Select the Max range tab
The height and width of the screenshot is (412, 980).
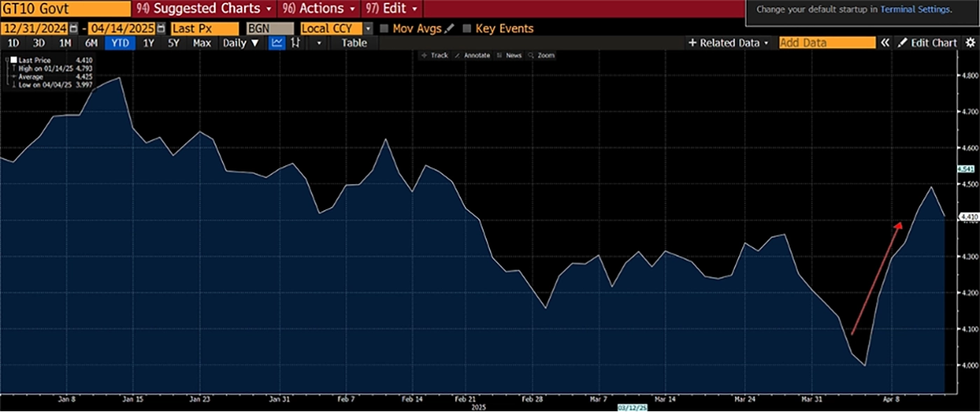tap(202, 43)
